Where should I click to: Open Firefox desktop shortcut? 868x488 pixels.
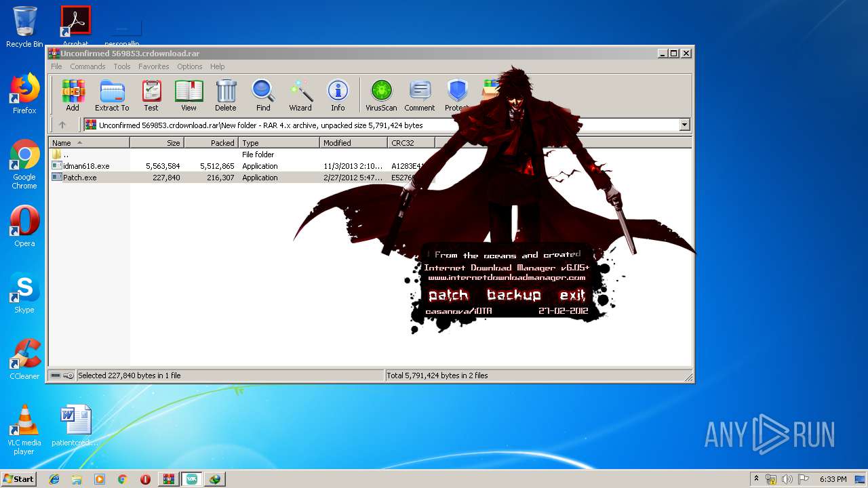[24, 94]
